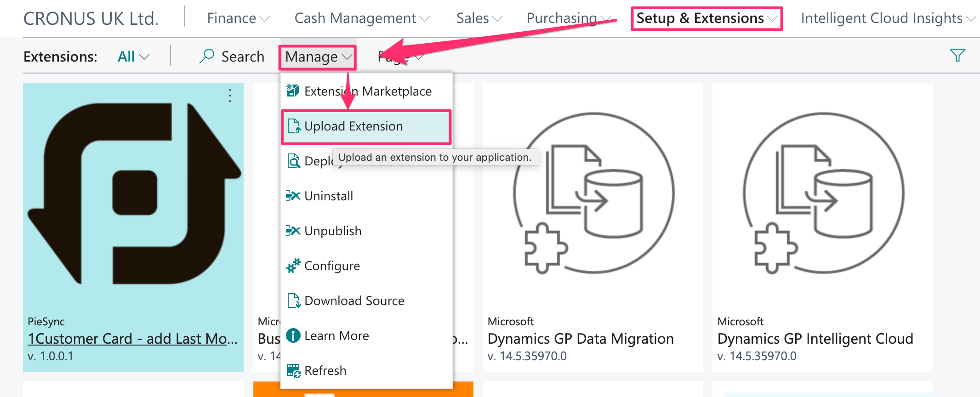Open the Setup & Extensions menu
This screenshot has height=397, width=980.
tap(707, 19)
